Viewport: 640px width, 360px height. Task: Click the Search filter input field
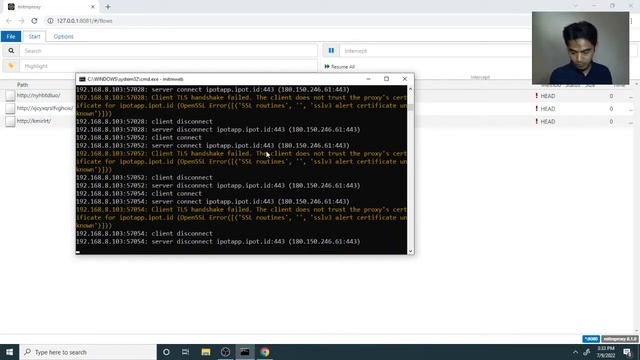(168, 51)
